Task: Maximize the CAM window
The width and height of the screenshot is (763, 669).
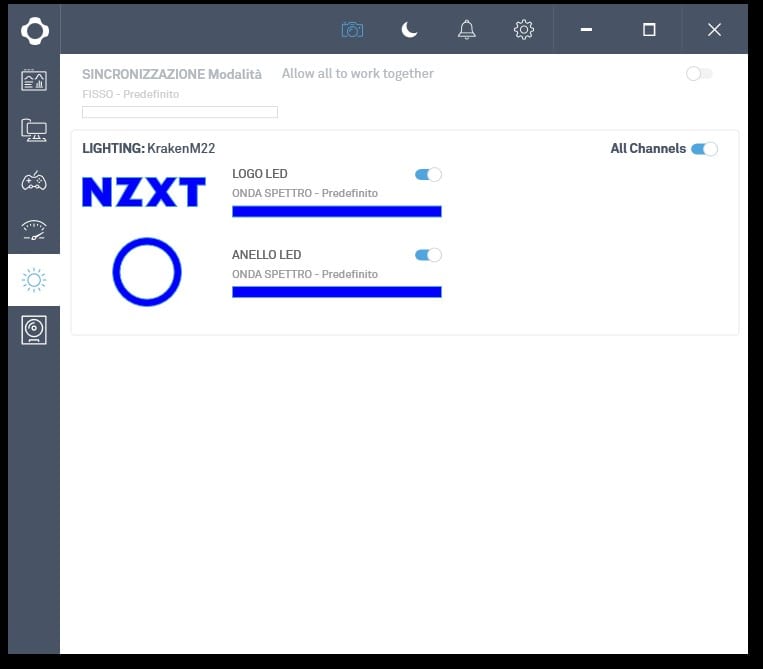Action: pyautogui.click(x=649, y=30)
